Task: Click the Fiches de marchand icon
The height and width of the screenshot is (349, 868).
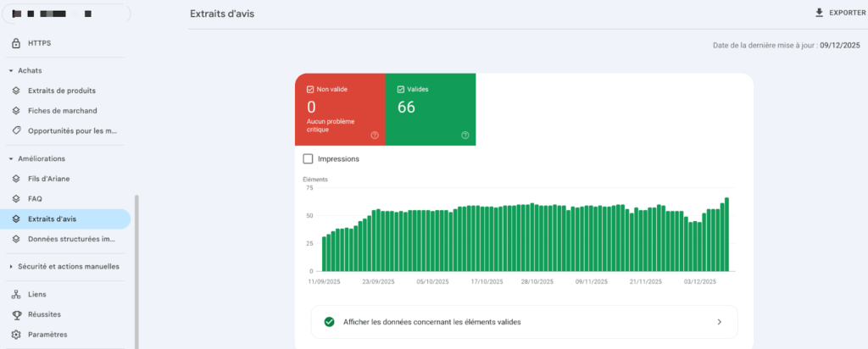Action: 16,111
